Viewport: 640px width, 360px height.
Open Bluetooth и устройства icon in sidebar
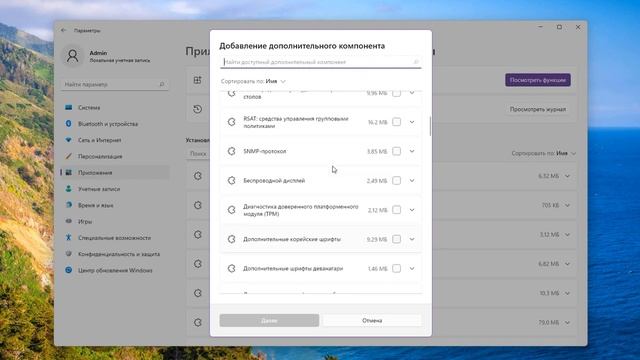tap(69, 124)
